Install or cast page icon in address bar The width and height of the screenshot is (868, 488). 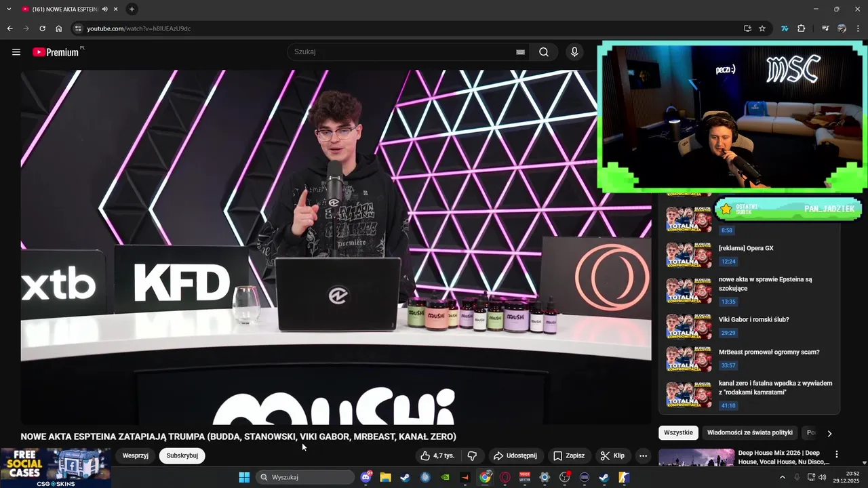tap(747, 28)
